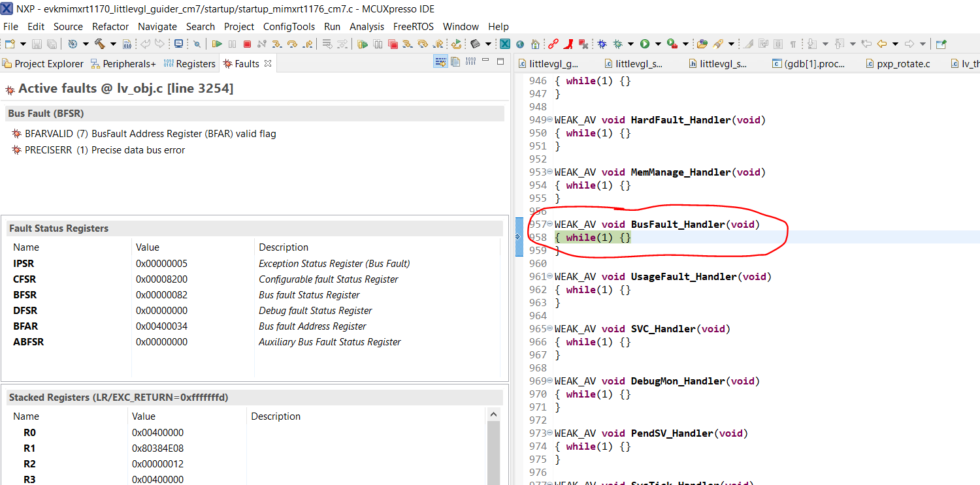Click the red boot icon in the toolbar
The width and height of the screenshot is (980, 485).
pyautogui.click(x=568, y=44)
